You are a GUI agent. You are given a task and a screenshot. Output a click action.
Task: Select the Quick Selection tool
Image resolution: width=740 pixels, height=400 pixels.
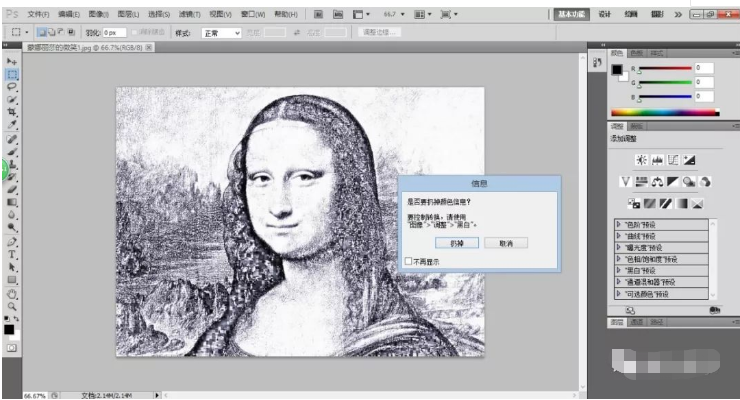12,100
